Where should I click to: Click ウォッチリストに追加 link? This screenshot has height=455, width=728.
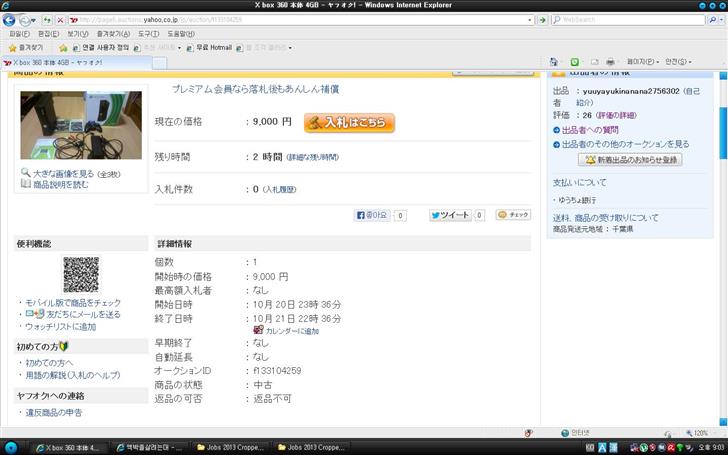60,326
